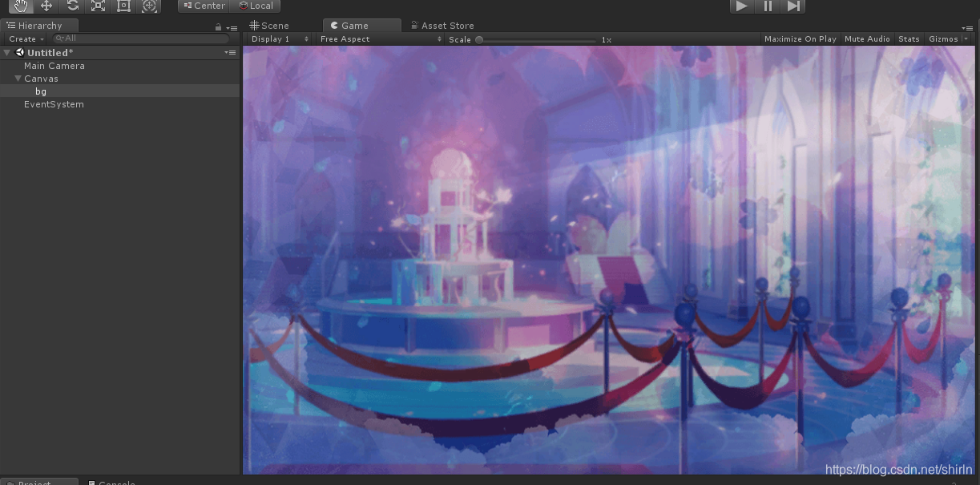The image size is (980, 485).
Task: Collapse the Canvas foldout arrow
Action: click(18, 79)
